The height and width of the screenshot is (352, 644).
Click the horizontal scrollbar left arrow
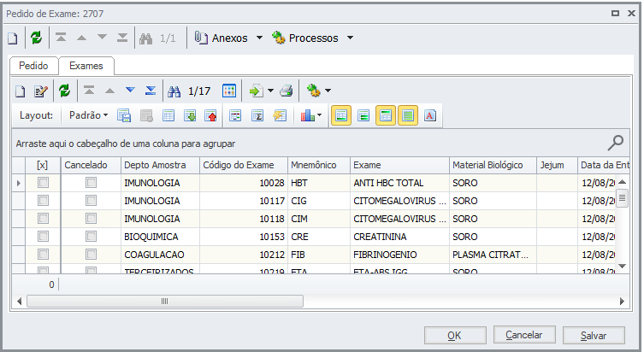pyautogui.click(x=20, y=301)
